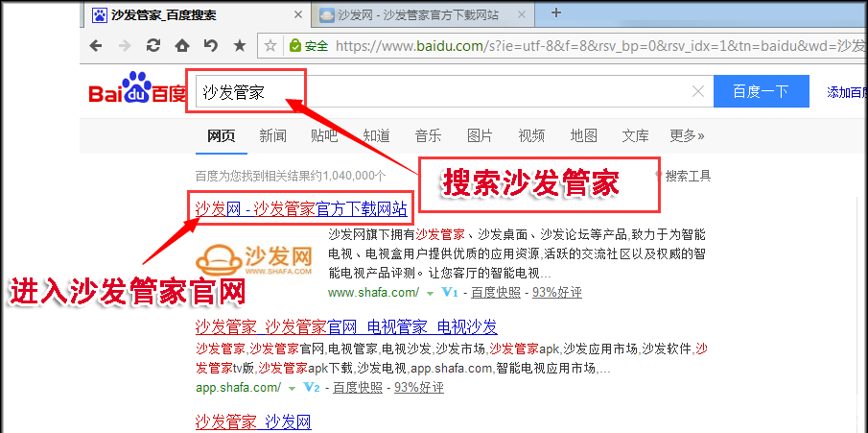
Task: Bookmark this page with the outline star
Action: [270, 46]
